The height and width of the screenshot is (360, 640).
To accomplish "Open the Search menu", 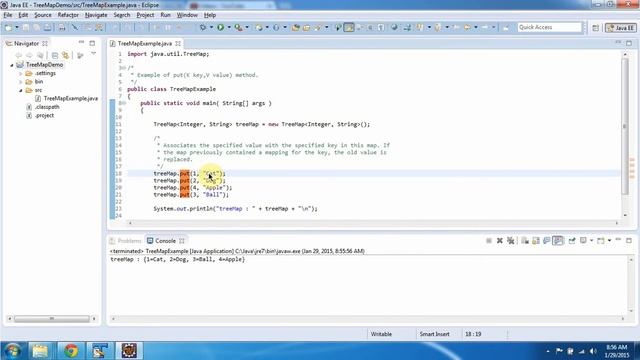I will pyautogui.click(x=122, y=15).
